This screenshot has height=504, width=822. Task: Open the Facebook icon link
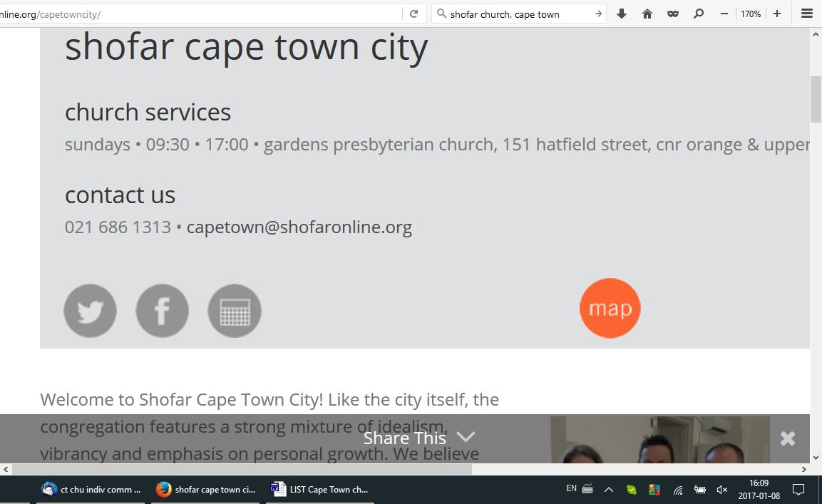click(162, 311)
